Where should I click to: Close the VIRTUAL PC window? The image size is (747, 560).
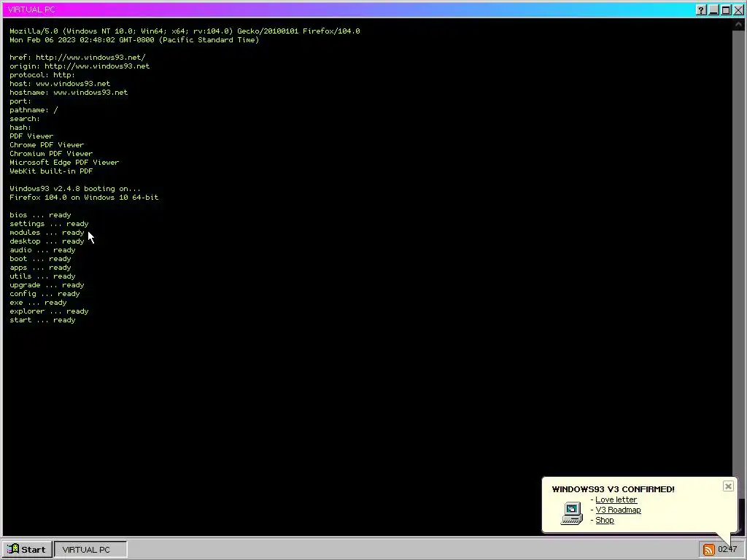(x=738, y=10)
